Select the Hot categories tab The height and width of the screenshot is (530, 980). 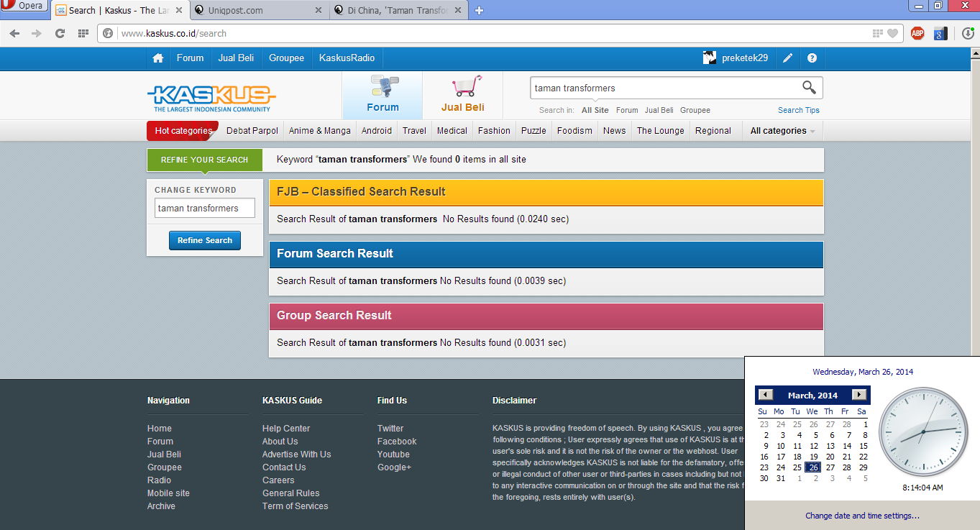(x=183, y=131)
